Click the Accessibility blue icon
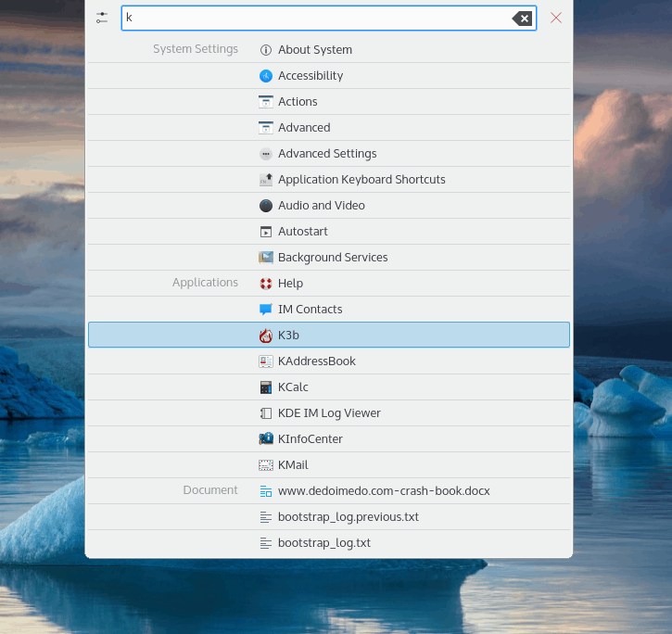The image size is (672, 634). [266, 76]
